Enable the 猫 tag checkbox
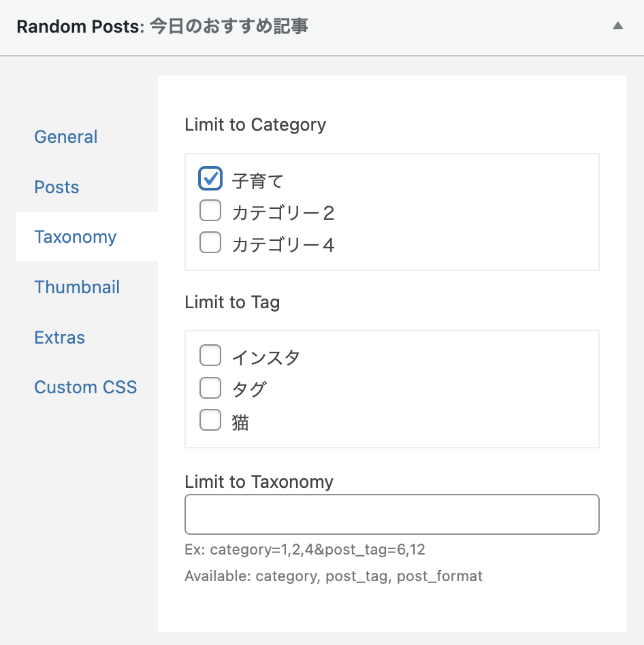644x645 pixels. pos(210,420)
